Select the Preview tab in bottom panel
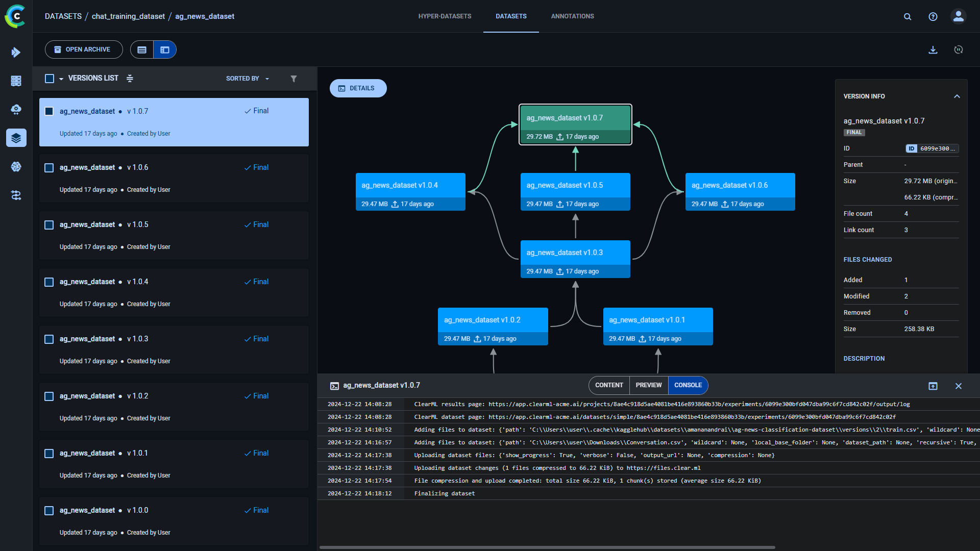Viewport: 980px width, 551px height. 648,385
